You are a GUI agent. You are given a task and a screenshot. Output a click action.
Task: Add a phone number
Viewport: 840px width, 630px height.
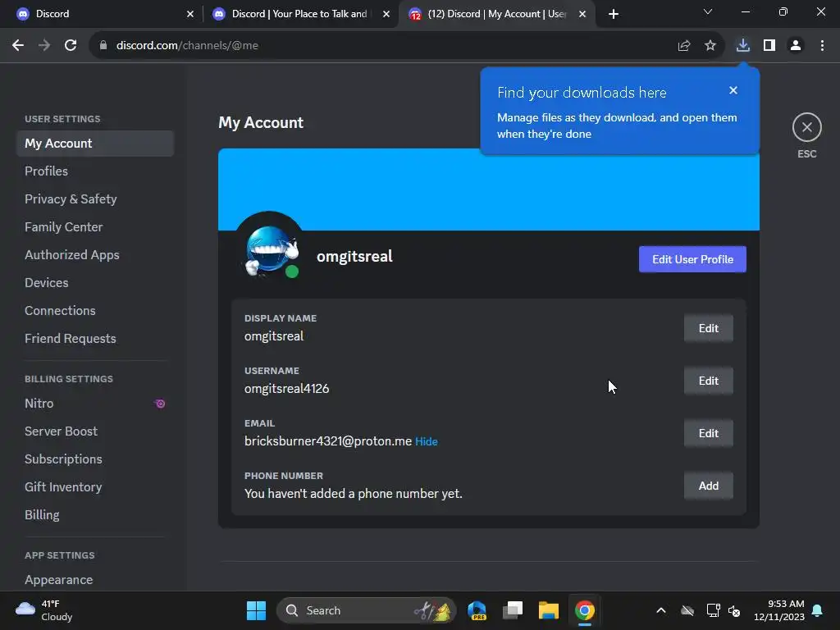[x=708, y=486]
